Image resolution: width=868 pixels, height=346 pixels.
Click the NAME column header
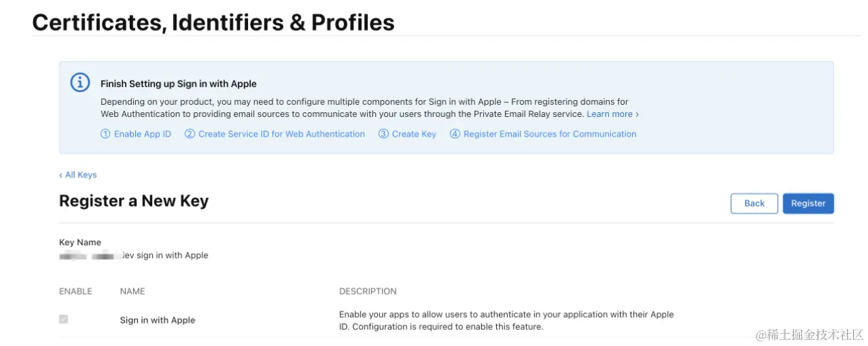(x=132, y=291)
